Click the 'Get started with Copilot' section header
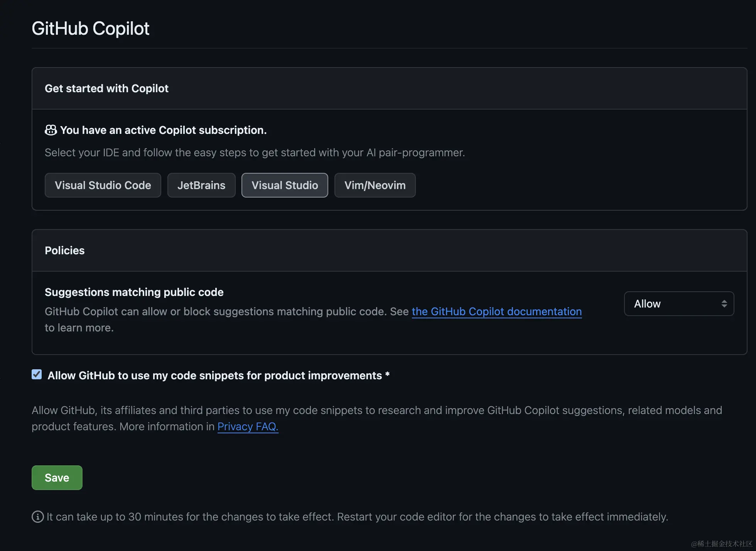Viewport: 756px width, 551px height. tap(106, 88)
